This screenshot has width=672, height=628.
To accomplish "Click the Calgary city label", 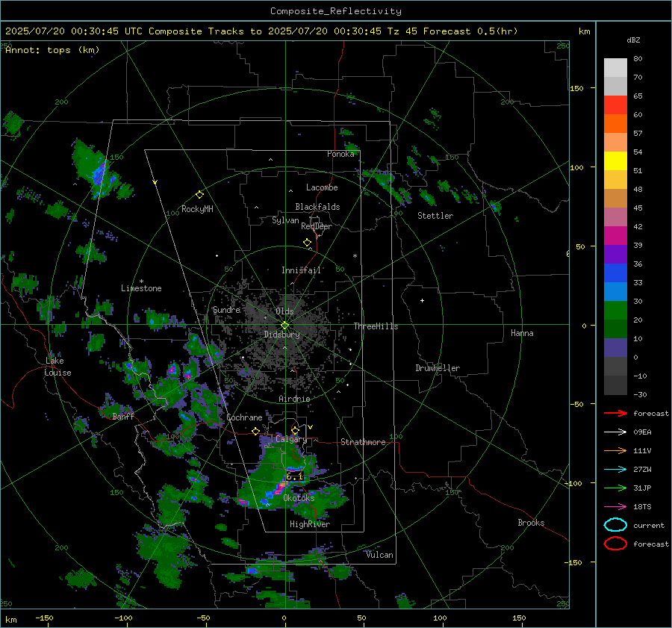I will pyautogui.click(x=291, y=439).
